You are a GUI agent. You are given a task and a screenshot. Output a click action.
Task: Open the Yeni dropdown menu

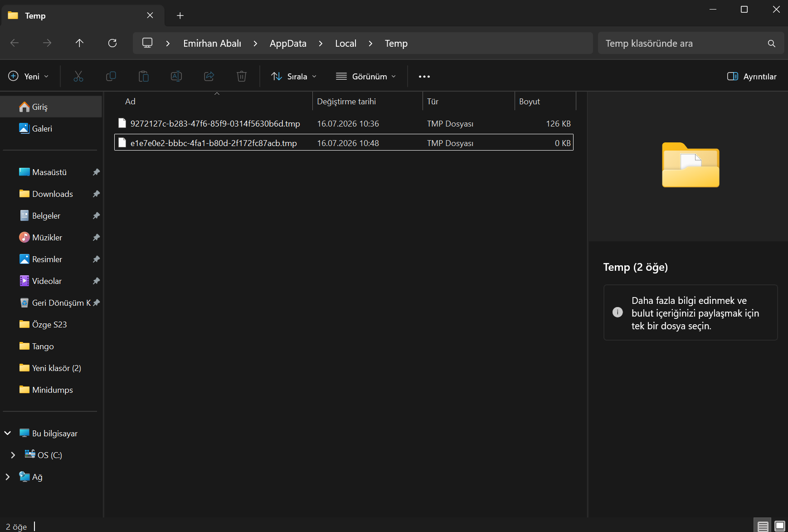[x=29, y=76]
